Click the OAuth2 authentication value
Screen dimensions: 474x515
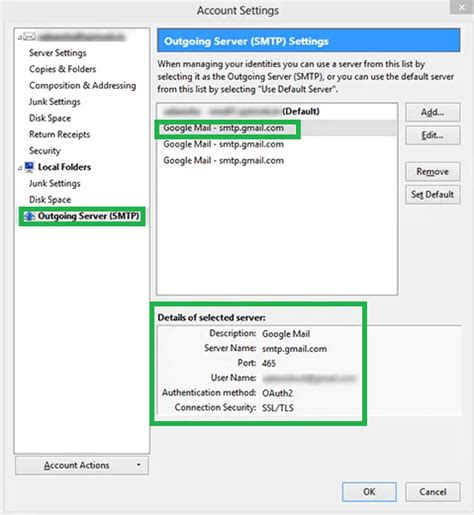(277, 393)
